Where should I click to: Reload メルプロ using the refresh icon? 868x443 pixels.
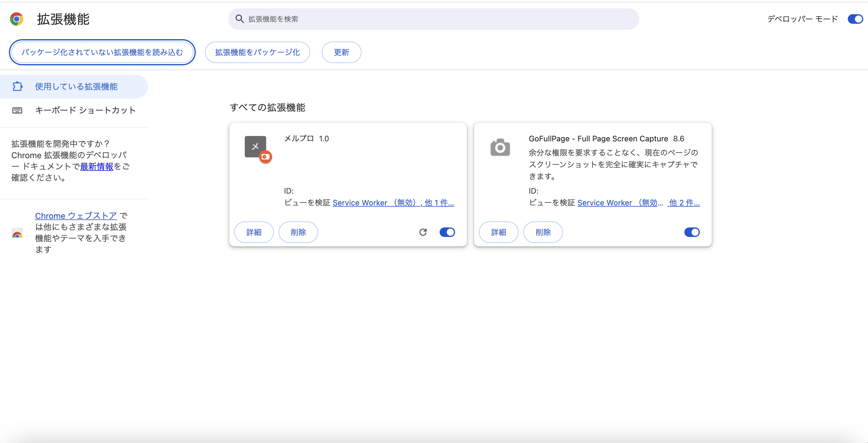coord(423,232)
